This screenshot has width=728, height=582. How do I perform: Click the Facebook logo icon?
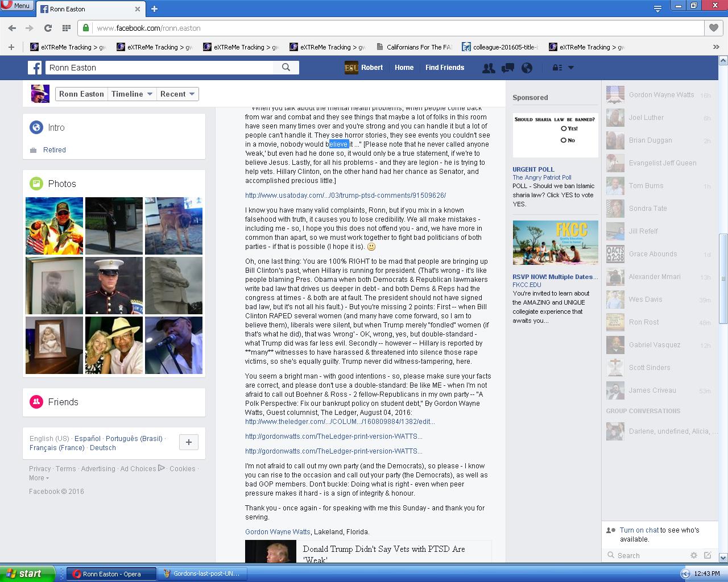35,68
